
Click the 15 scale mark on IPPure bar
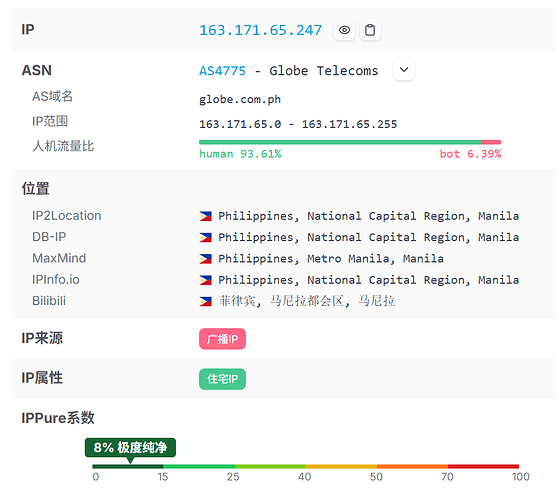coord(163,477)
